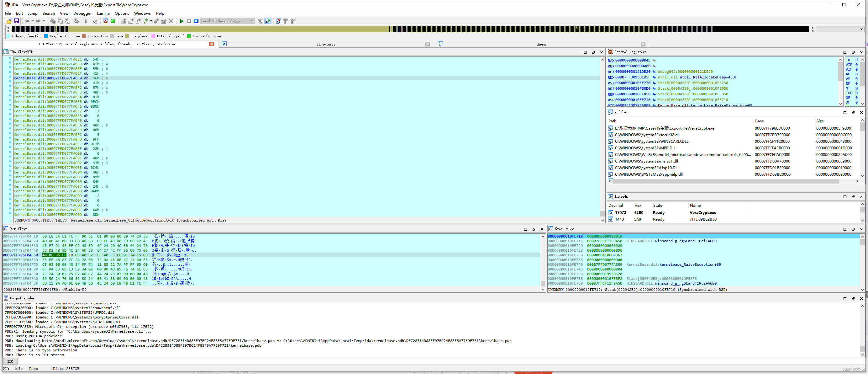Expand the back-navigation history arrow
This screenshot has width=868, height=374.
[x=33, y=21]
